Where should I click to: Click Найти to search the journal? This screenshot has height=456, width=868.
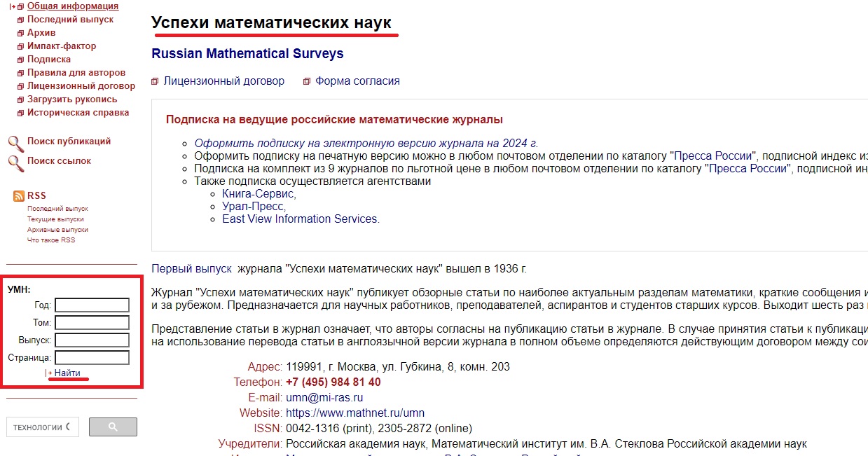tap(67, 373)
